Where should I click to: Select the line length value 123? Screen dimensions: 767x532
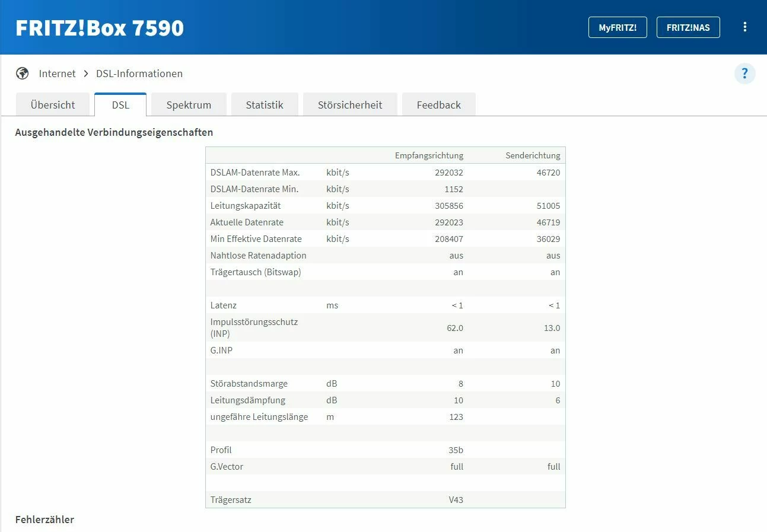456,417
